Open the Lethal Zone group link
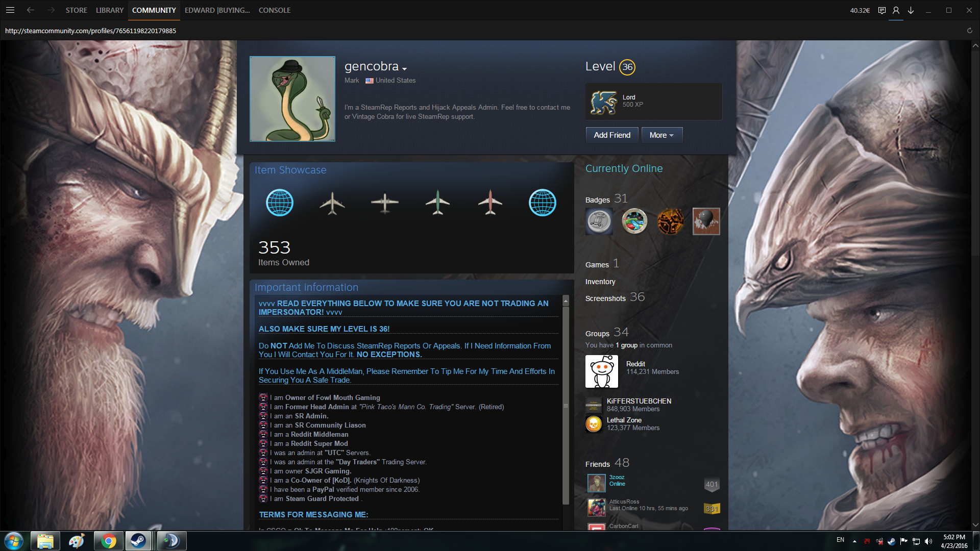The width and height of the screenshot is (980, 551). click(624, 420)
